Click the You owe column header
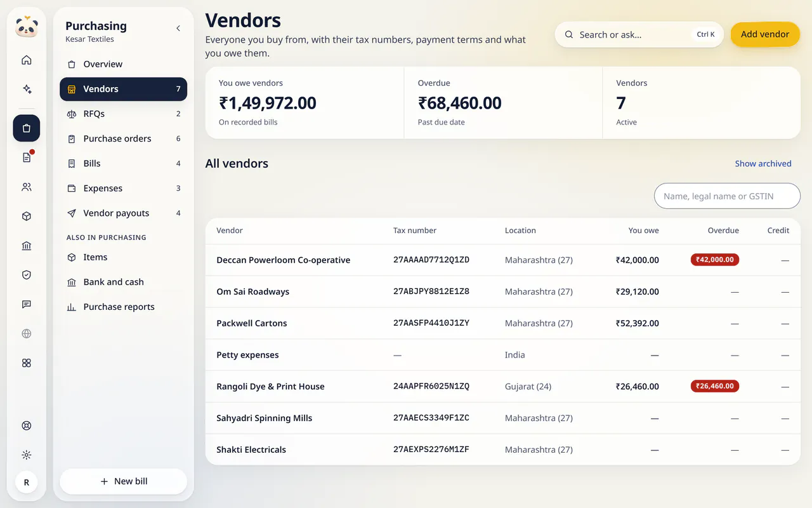This screenshot has height=508, width=812. [x=643, y=231]
